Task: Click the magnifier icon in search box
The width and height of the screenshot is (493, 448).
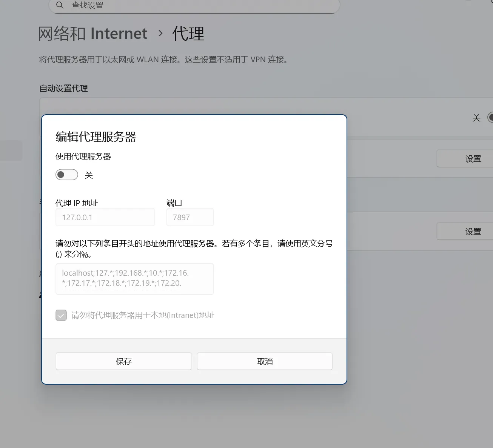Action: click(60, 5)
